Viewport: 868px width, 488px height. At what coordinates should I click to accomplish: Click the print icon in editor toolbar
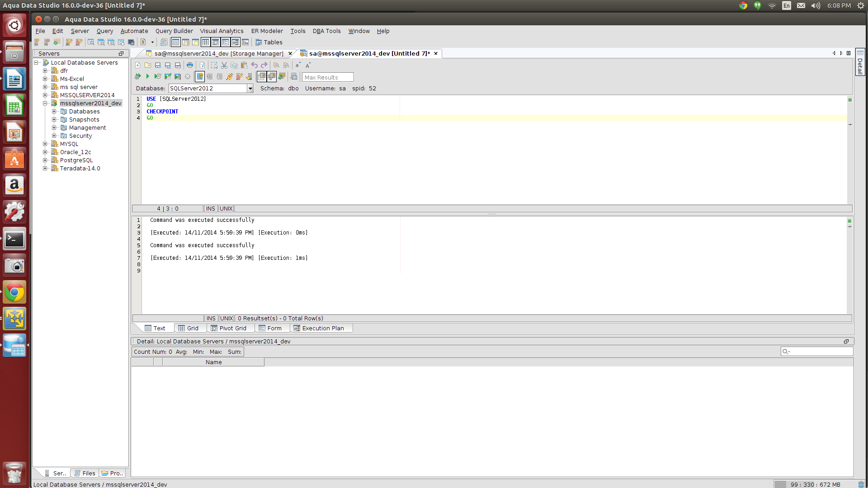[x=190, y=65]
